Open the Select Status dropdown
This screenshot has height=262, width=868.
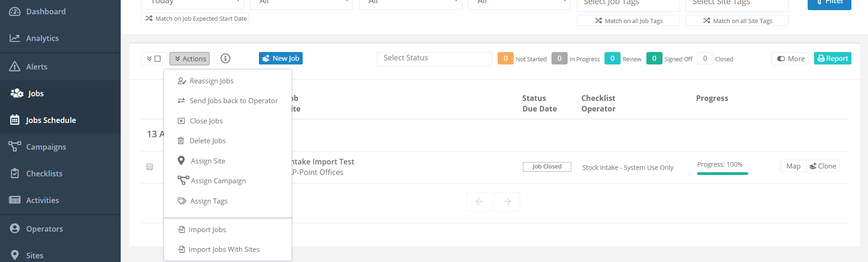(434, 58)
